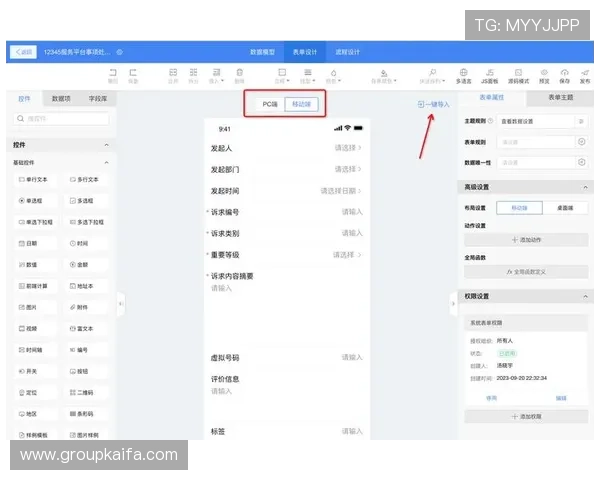
Task: Open 发起人 请选择 selector
Action: point(348,148)
